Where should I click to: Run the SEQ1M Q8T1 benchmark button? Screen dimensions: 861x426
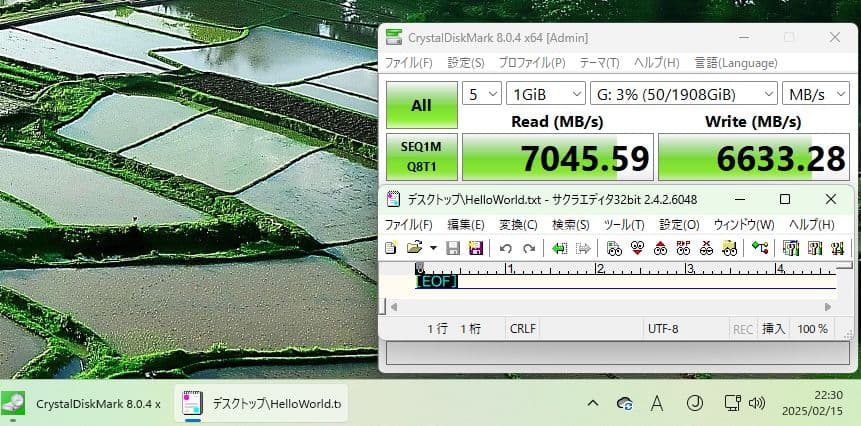(x=422, y=156)
